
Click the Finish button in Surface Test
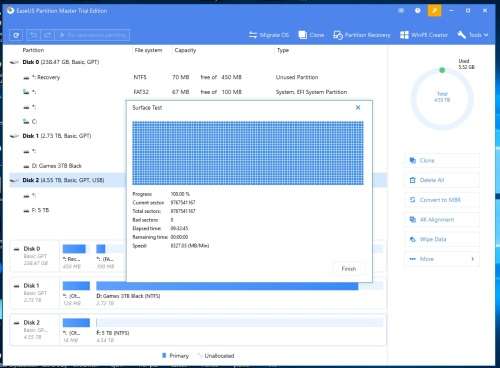click(x=349, y=269)
